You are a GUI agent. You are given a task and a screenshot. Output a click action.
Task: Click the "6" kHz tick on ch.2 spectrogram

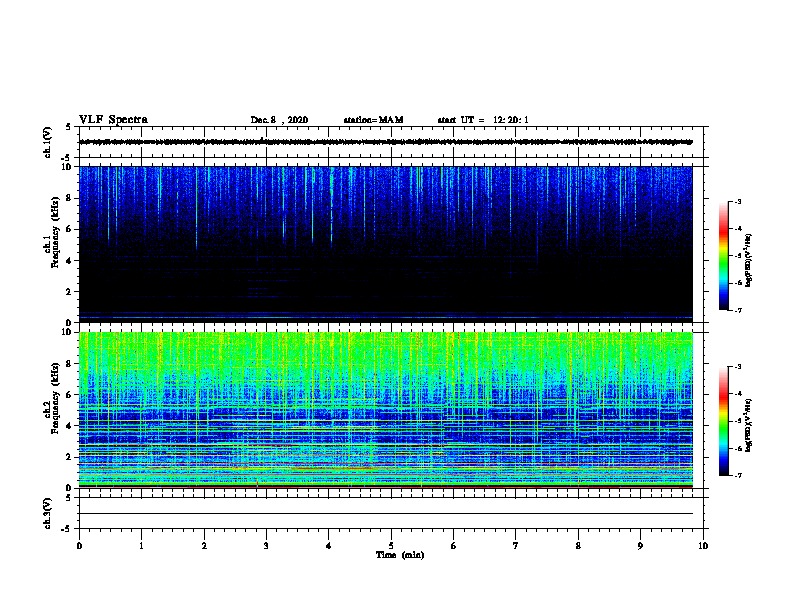click(x=69, y=395)
